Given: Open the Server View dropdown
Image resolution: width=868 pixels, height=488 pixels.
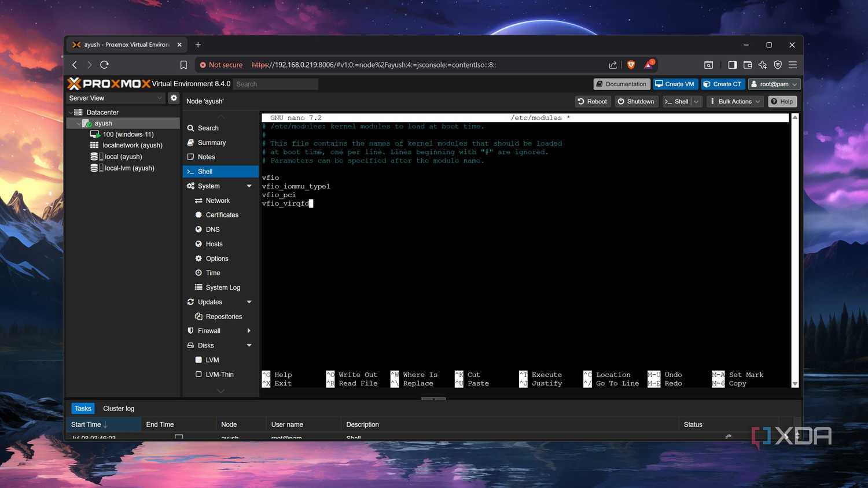Looking at the screenshot, I should [116, 98].
